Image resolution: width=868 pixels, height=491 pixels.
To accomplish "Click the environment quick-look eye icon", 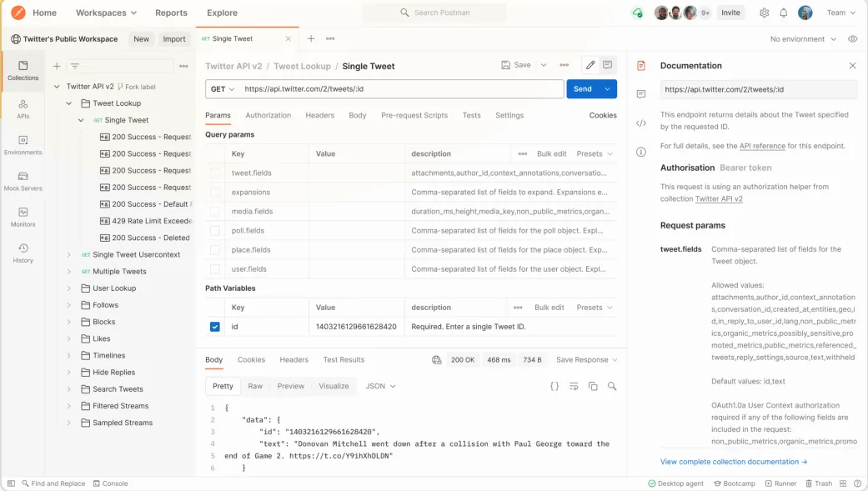I will (x=852, y=38).
